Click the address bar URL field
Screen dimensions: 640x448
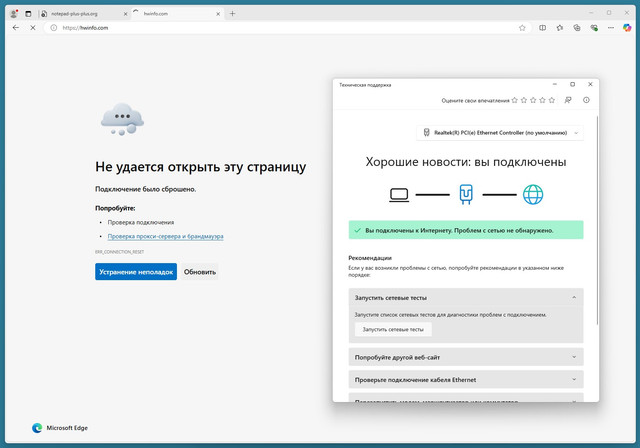tap(286, 28)
